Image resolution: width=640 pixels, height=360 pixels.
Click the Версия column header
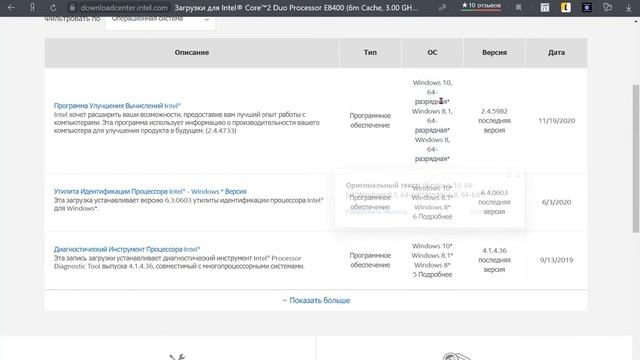[494, 53]
